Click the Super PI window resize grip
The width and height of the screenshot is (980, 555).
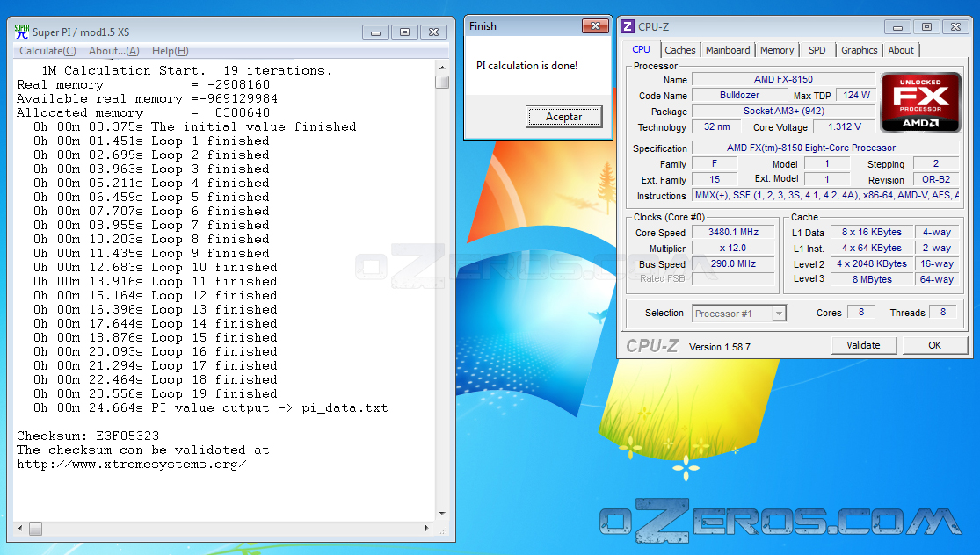tap(442, 530)
